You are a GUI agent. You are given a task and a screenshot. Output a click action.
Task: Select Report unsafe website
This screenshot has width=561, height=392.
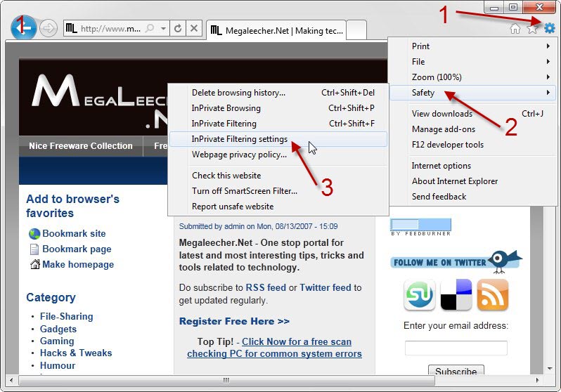(x=278, y=207)
